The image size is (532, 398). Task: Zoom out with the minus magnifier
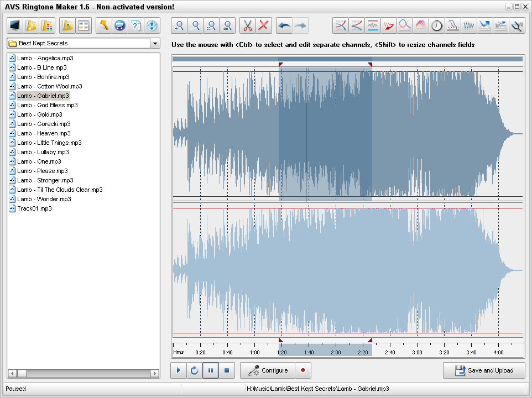195,25
